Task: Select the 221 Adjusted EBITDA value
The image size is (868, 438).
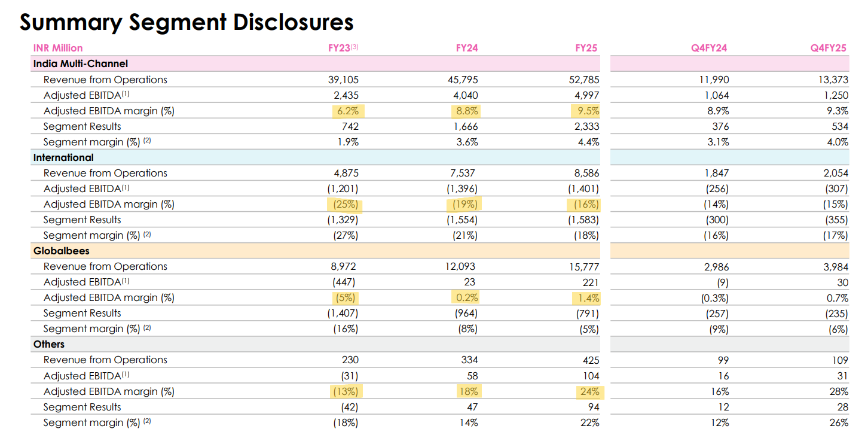Action: (591, 282)
